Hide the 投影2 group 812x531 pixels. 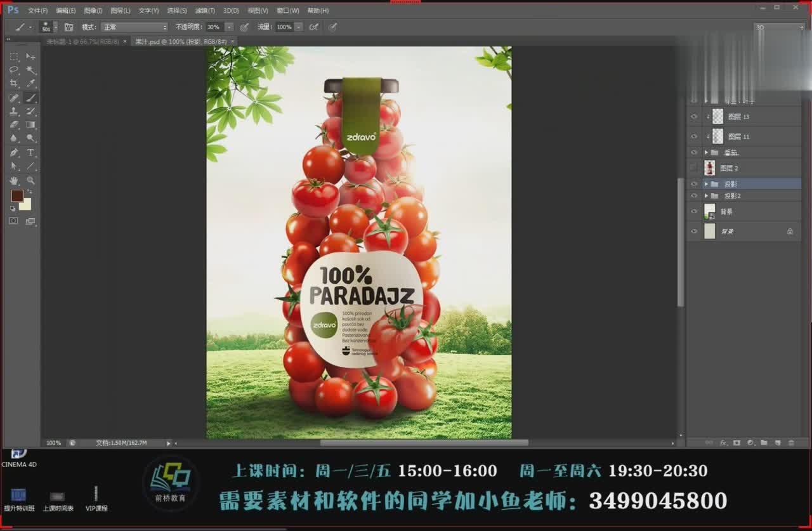(x=693, y=195)
